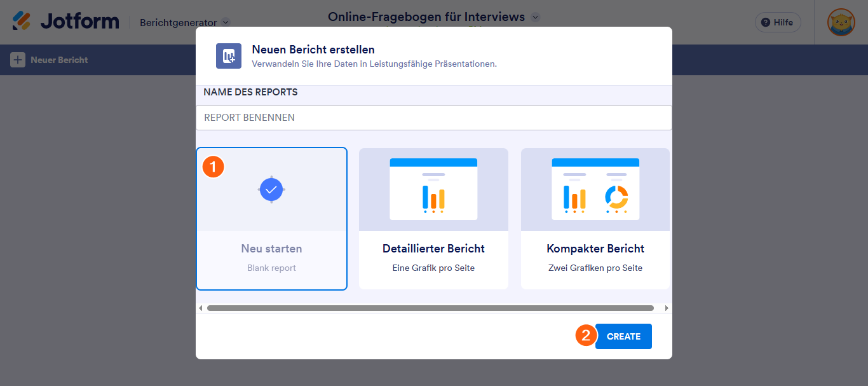Click the Jotform logo
The image size is (868, 386).
(x=65, y=22)
